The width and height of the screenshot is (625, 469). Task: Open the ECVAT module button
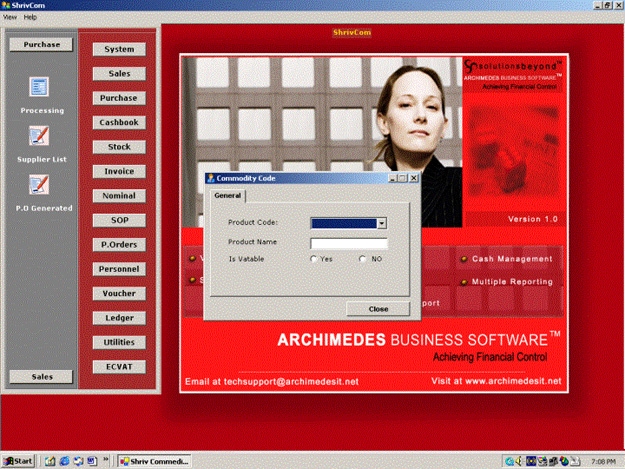(119, 366)
